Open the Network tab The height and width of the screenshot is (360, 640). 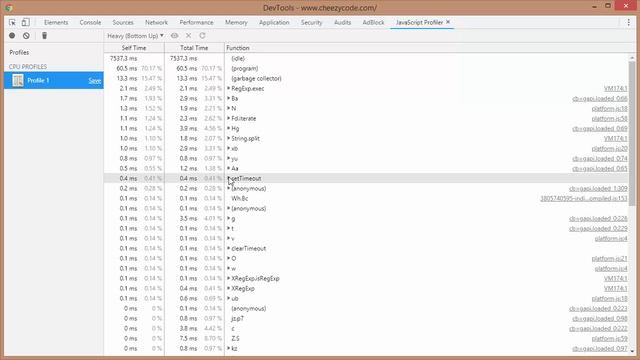[156, 22]
